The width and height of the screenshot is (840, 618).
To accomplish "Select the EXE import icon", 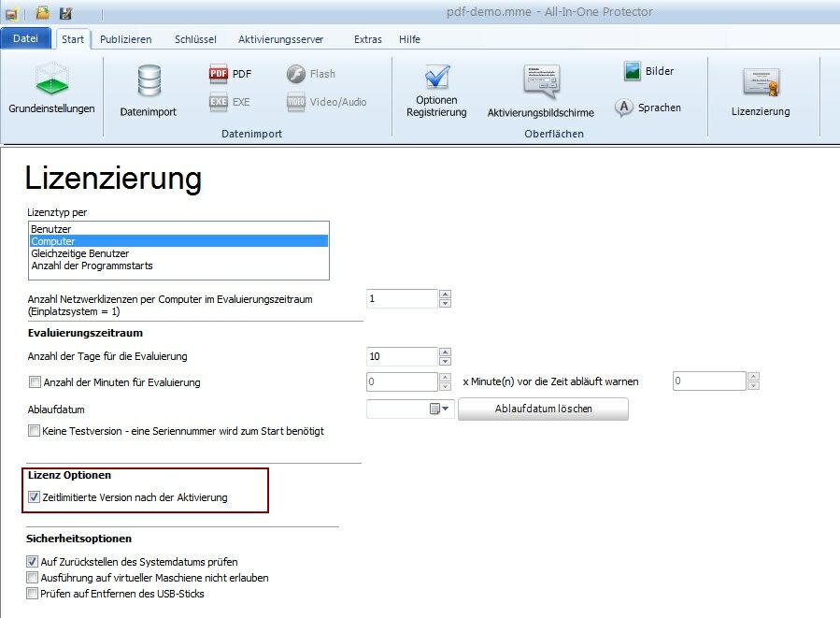I will (x=219, y=102).
